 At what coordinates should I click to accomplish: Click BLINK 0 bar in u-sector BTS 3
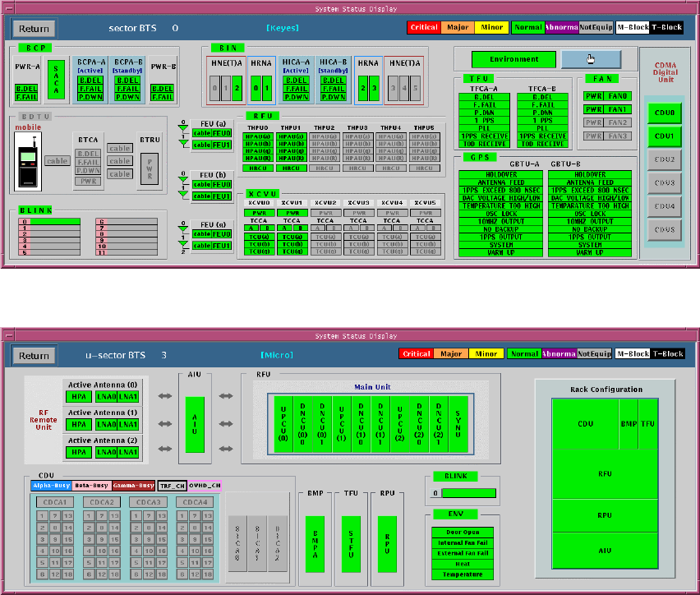click(469, 493)
